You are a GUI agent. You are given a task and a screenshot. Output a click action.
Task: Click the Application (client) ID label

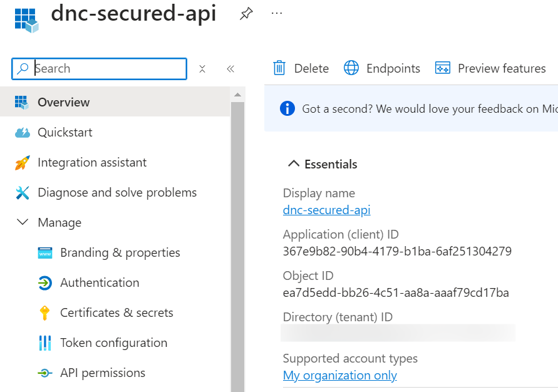pyautogui.click(x=341, y=234)
